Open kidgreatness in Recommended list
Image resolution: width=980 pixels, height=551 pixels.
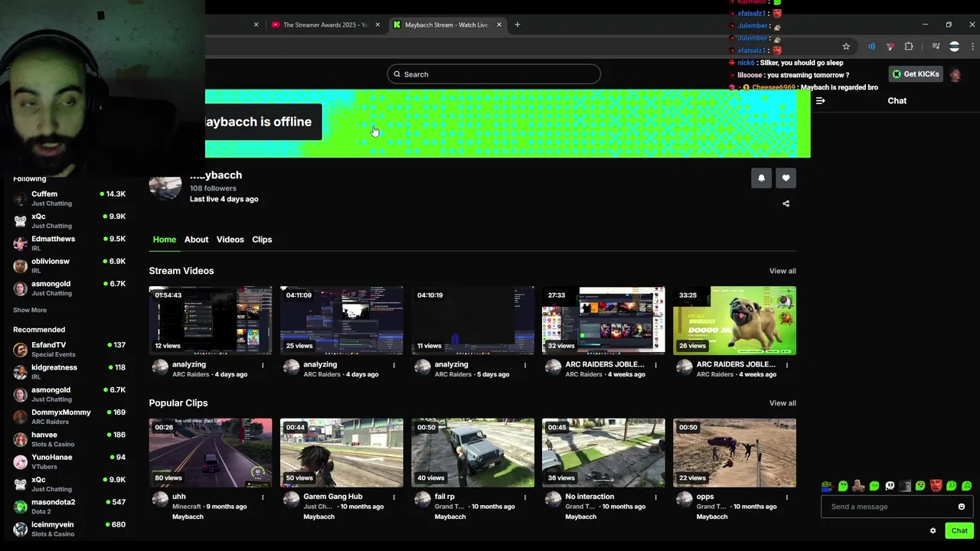click(x=69, y=372)
